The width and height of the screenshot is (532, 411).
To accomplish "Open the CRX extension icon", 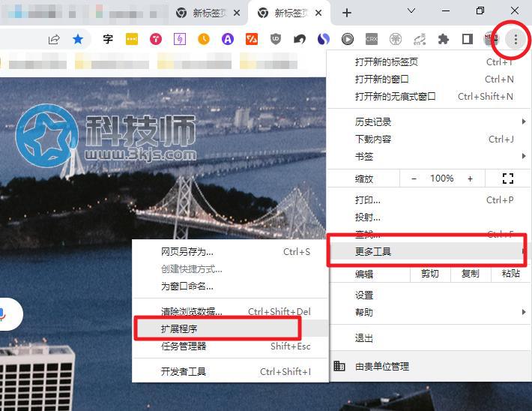I will click(372, 40).
